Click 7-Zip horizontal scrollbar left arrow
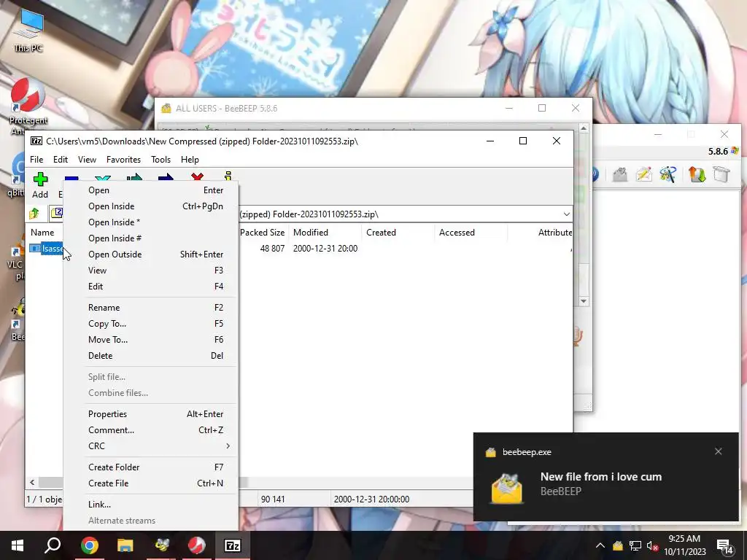The image size is (747, 560). [32, 483]
